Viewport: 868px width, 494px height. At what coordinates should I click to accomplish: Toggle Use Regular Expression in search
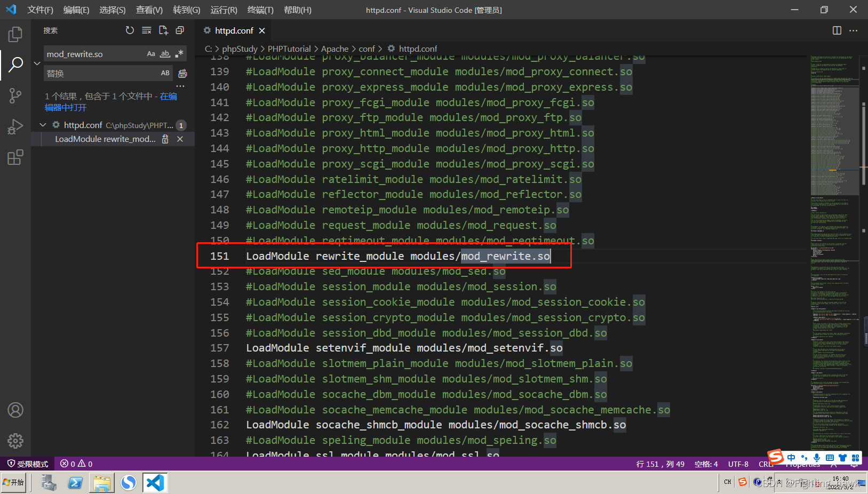[x=179, y=53]
